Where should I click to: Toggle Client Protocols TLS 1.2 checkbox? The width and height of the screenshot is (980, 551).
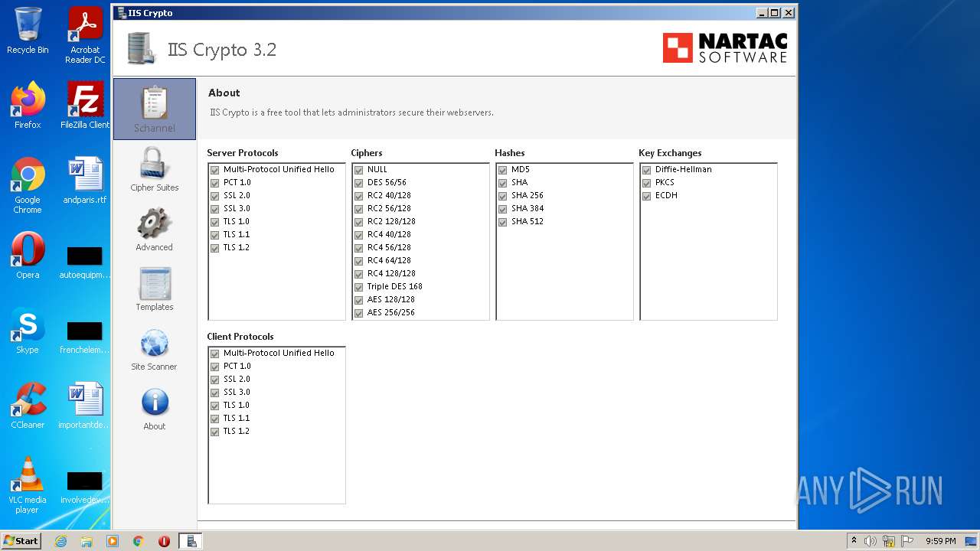(215, 432)
